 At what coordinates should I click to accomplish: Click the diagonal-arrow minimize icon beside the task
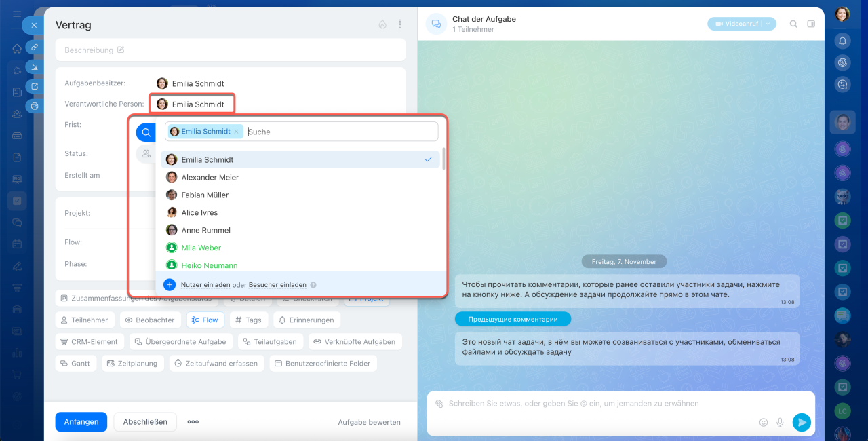coord(34,66)
